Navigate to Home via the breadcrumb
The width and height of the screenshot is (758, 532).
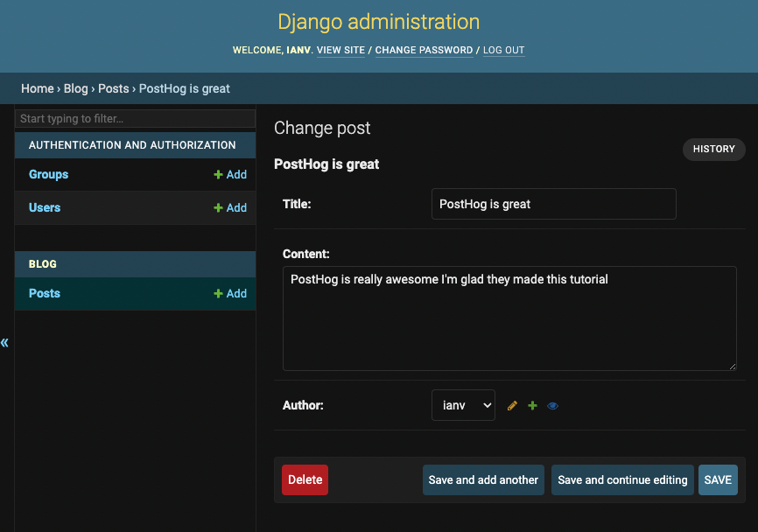pyautogui.click(x=38, y=88)
